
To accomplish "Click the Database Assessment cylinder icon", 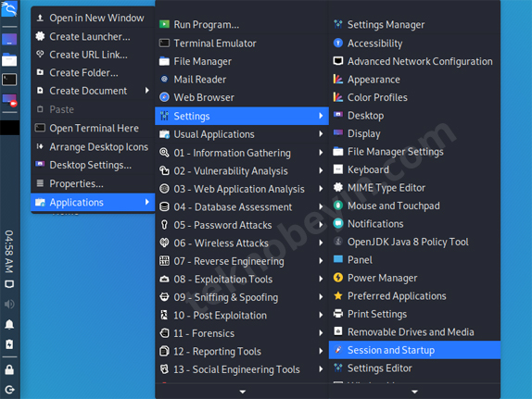I will pos(164,206).
